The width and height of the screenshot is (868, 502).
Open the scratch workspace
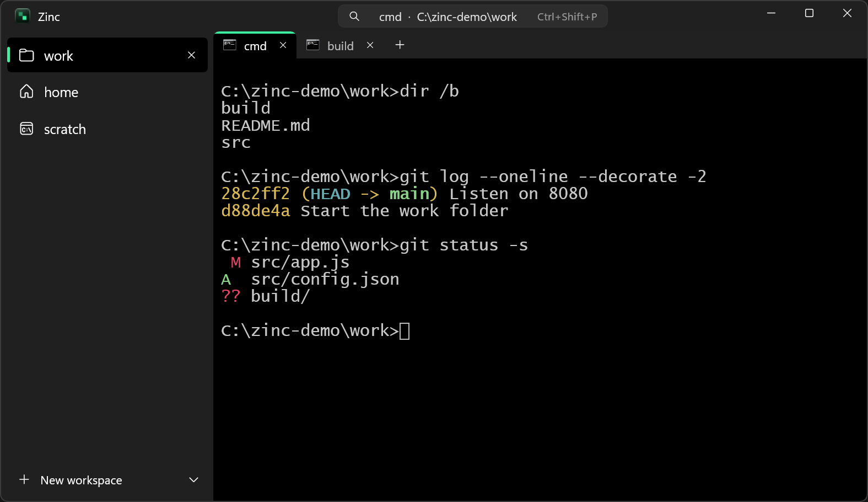(x=107, y=129)
